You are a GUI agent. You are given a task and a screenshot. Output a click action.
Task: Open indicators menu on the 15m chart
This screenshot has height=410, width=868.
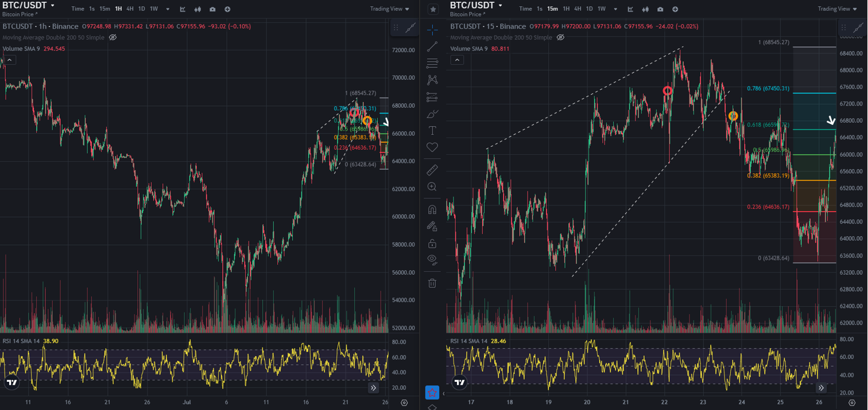click(630, 9)
